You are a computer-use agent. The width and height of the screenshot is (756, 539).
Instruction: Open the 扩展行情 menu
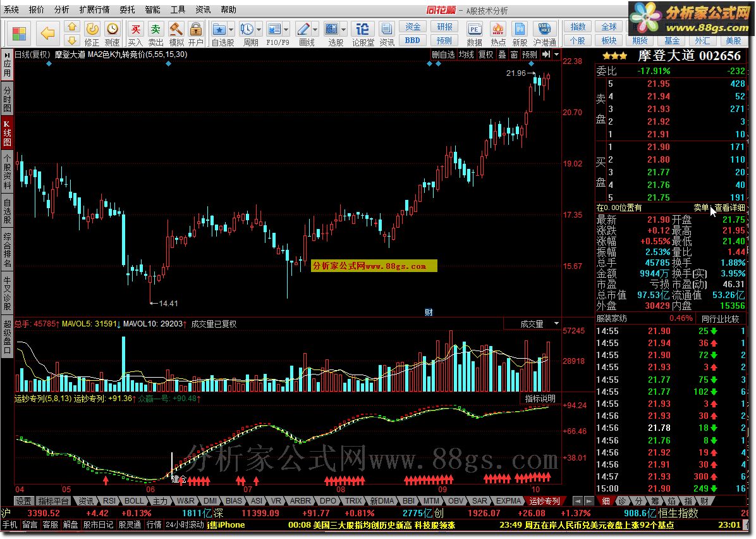[94, 9]
